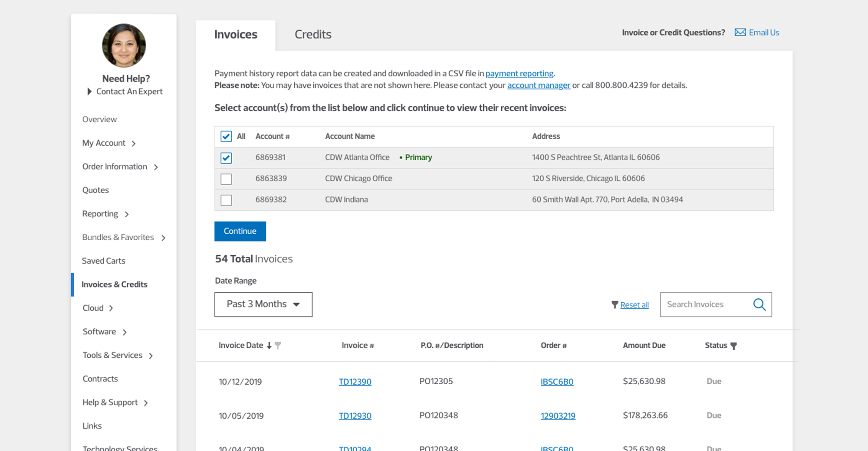
Task: Open the payment reporting link
Action: (519, 73)
